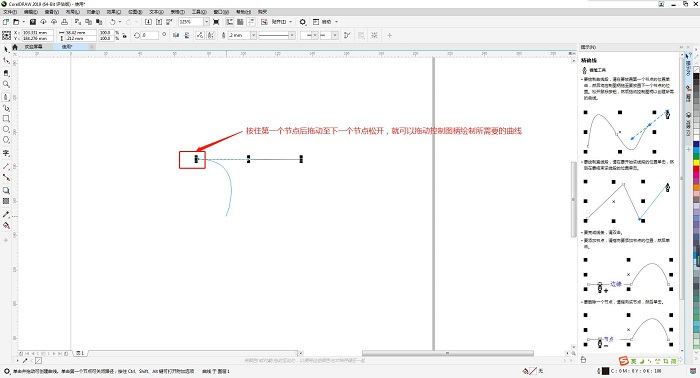
Task: Select the Drop Shadow tool
Action: (6, 190)
